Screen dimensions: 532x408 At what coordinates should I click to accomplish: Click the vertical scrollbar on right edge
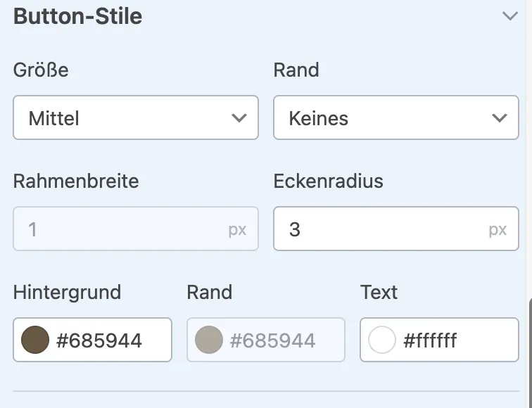(530, 352)
